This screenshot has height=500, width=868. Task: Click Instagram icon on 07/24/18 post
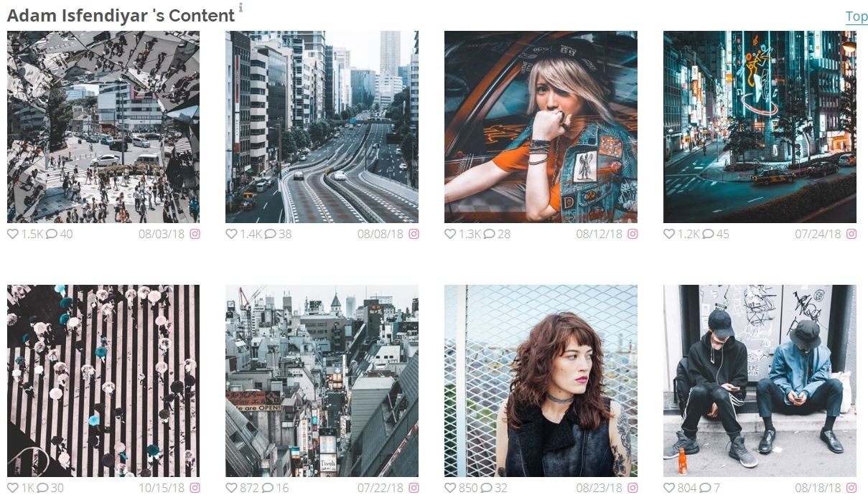coord(851,234)
